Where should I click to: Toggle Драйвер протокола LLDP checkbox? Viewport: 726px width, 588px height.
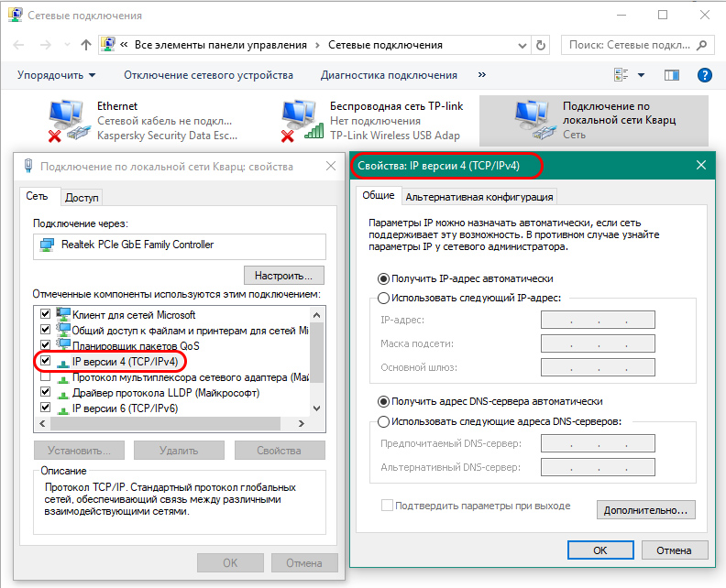(46, 392)
